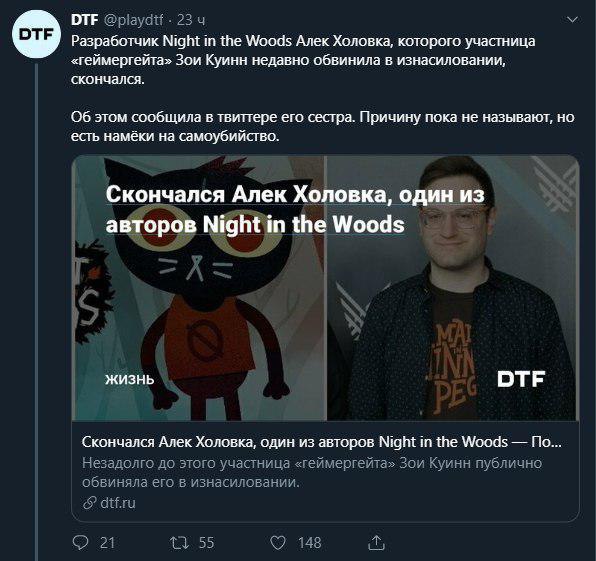Click the tweet body text
The width and height of the screenshot is (596, 561).
coord(322,89)
